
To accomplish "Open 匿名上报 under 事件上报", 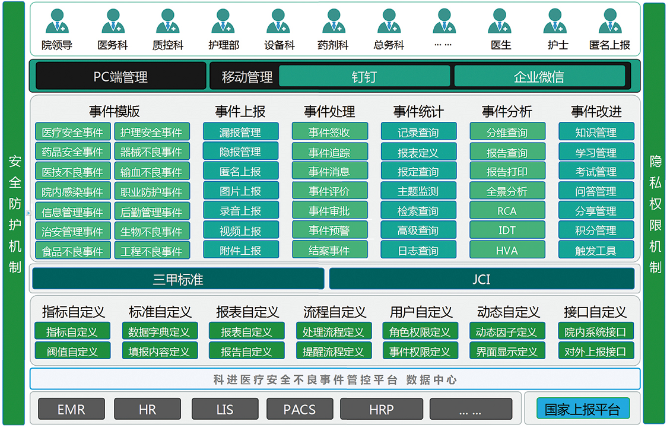I will pos(241,171).
